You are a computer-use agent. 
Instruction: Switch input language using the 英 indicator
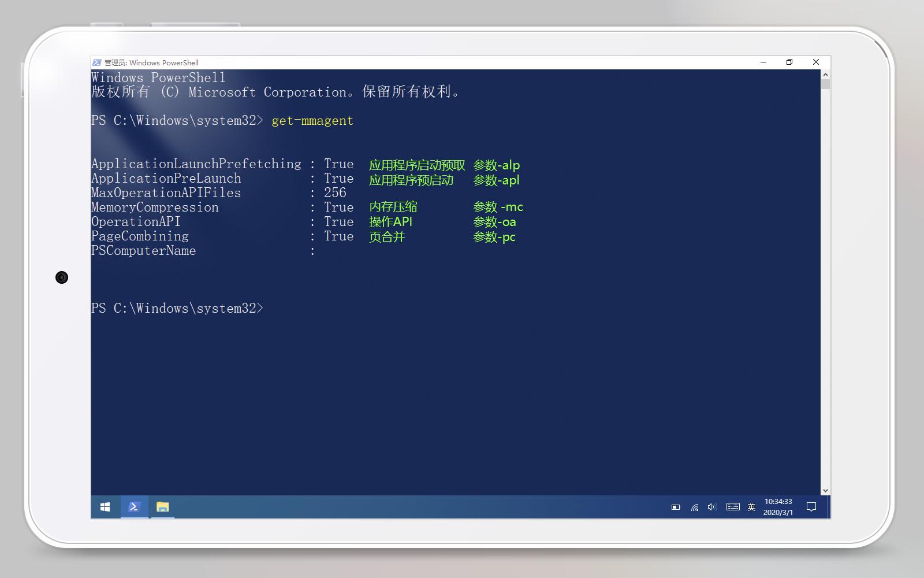coord(751,507)
